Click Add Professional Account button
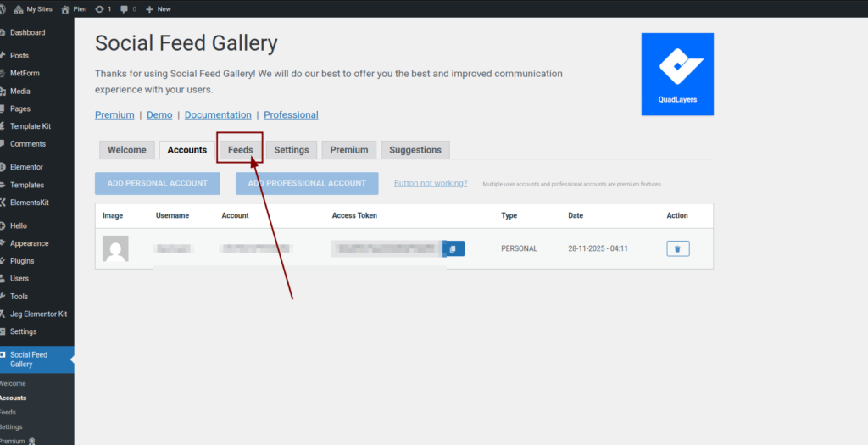The width and height of the screenshot is (868, 445). 307,183
